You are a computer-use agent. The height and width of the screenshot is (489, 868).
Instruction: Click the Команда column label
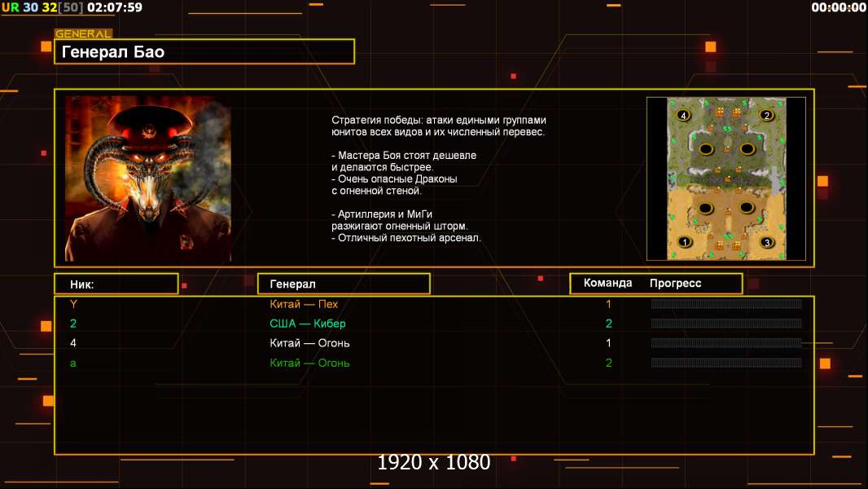point(607,283)
